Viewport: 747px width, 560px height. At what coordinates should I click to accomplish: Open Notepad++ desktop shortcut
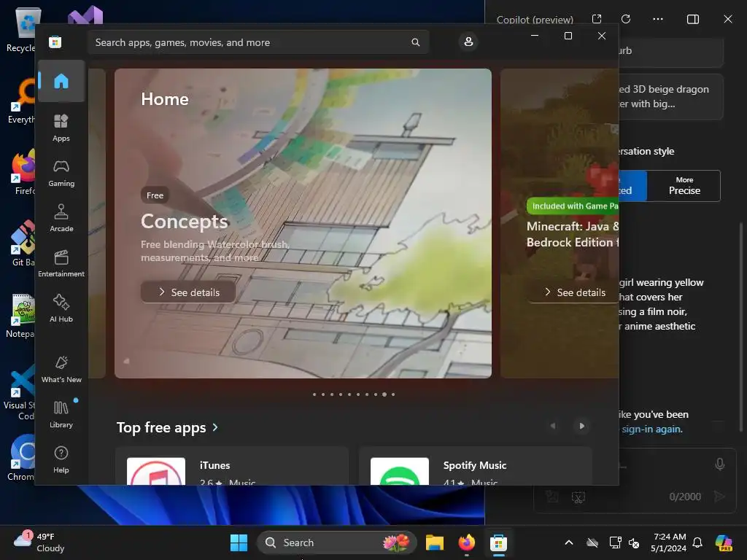point(21,315)
